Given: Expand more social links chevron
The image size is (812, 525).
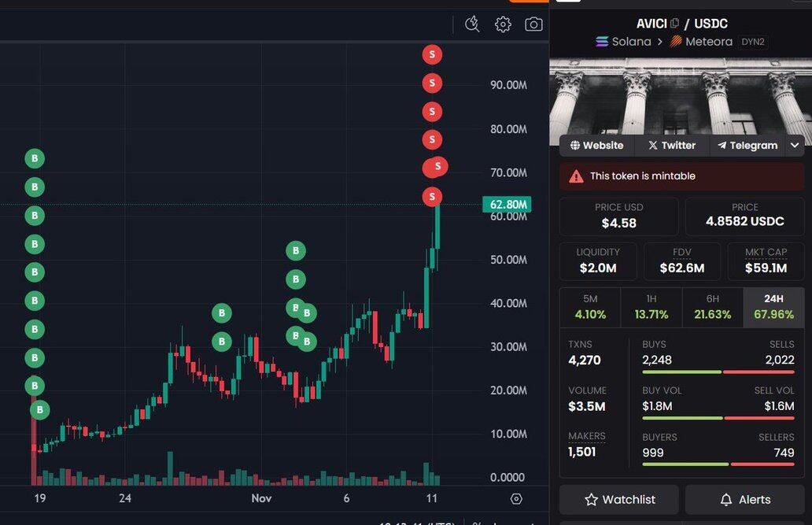Looking at the screenshot, I should 795,146.
